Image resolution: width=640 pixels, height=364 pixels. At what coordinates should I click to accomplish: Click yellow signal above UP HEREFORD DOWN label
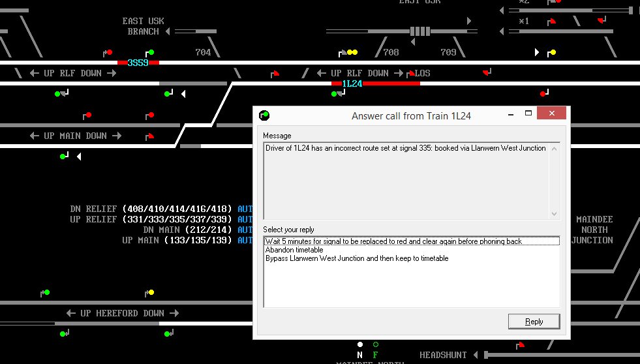click(151, 293)
